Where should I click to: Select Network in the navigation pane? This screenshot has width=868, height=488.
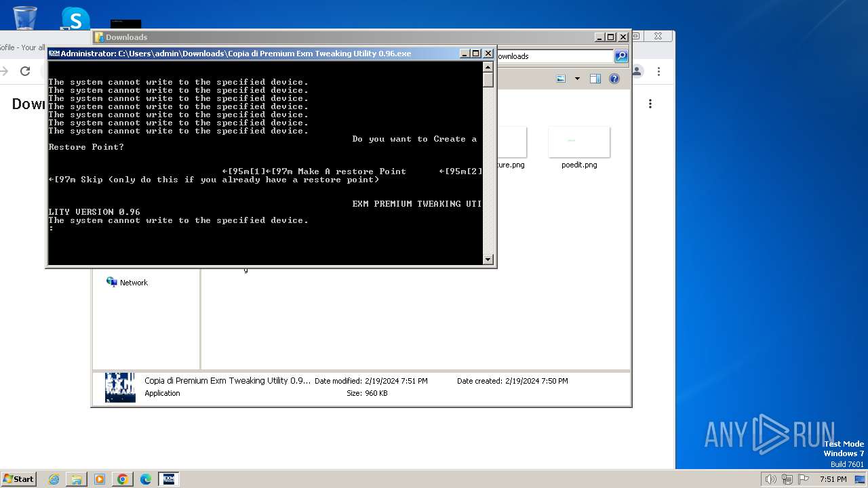134,283
